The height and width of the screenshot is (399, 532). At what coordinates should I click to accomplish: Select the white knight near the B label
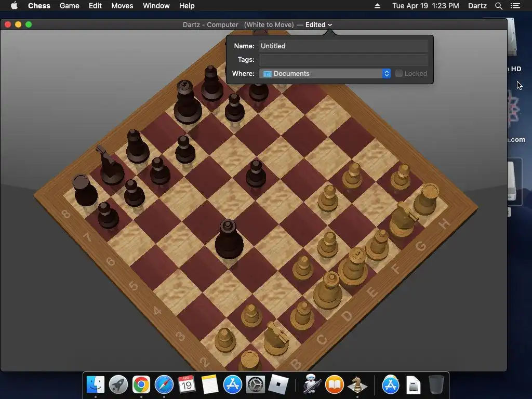point(276,339)
